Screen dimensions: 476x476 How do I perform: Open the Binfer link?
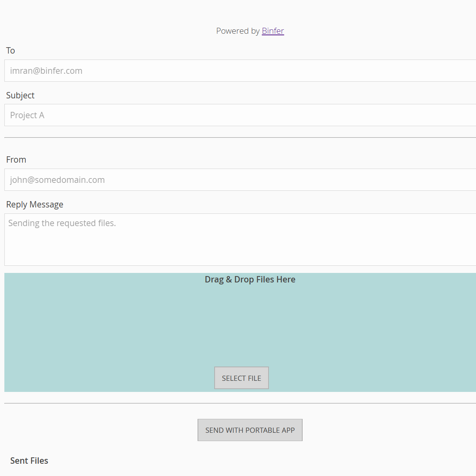273,31
